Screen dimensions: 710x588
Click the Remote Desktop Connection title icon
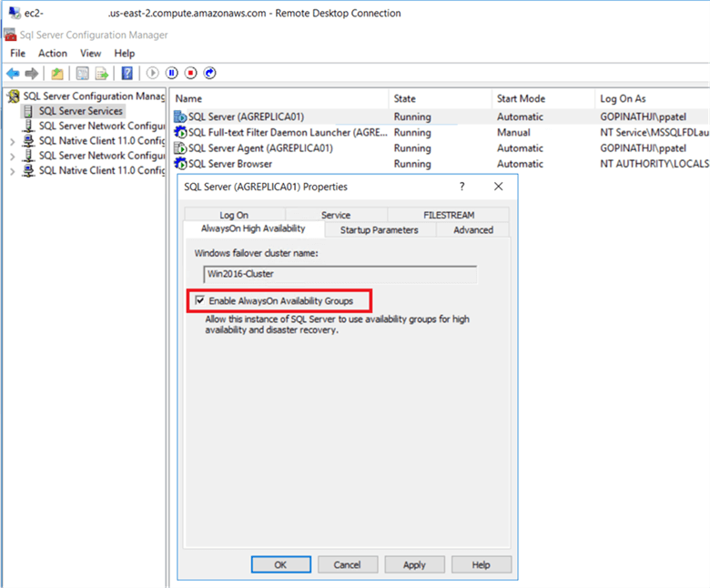click(x=14, y=13)
